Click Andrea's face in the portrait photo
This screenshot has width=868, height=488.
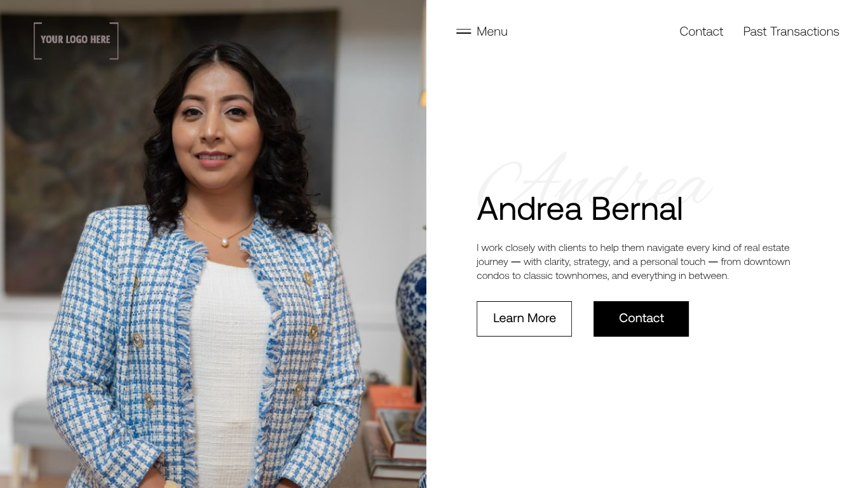click(x=216, y=121)
